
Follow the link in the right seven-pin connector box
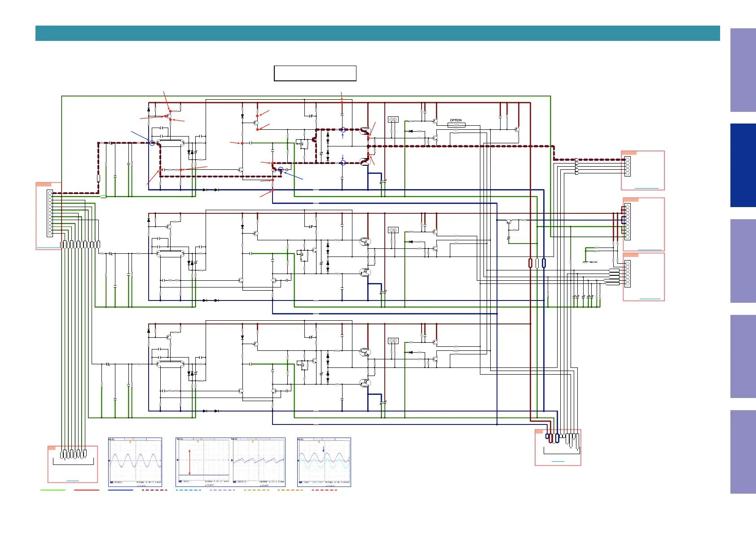[x=650, y=299]
